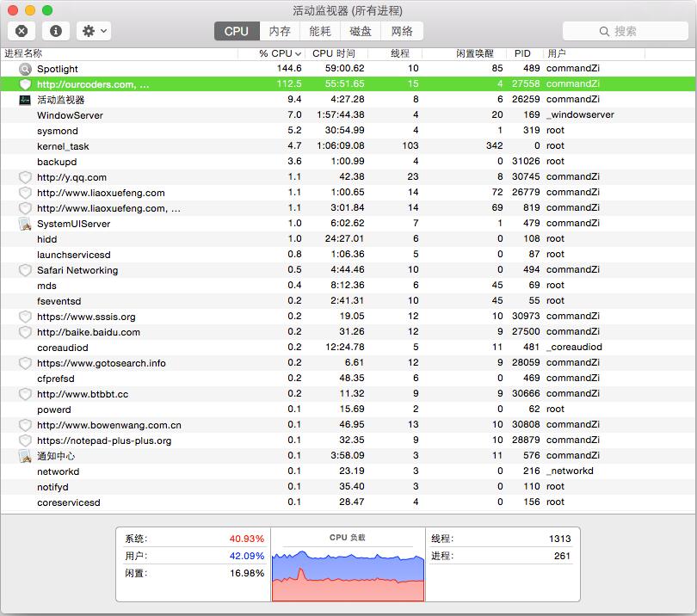Click the 通知中心 app icon

tap(25, 456)
